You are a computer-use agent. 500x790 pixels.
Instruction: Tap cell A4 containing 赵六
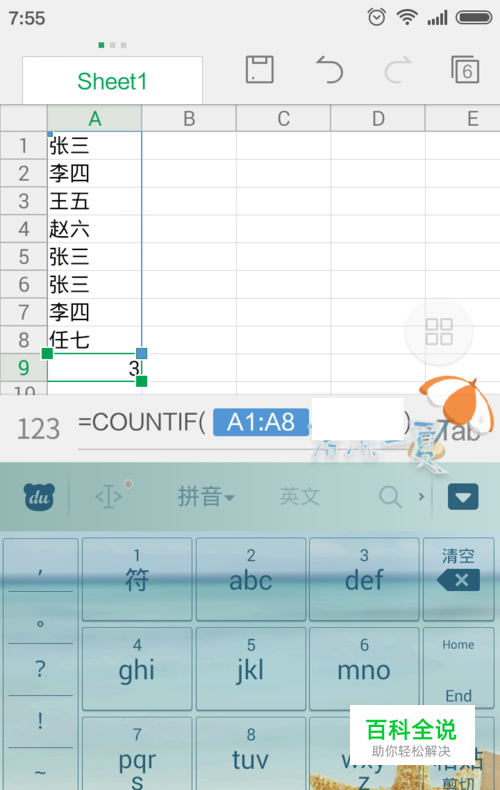[94, 229]
